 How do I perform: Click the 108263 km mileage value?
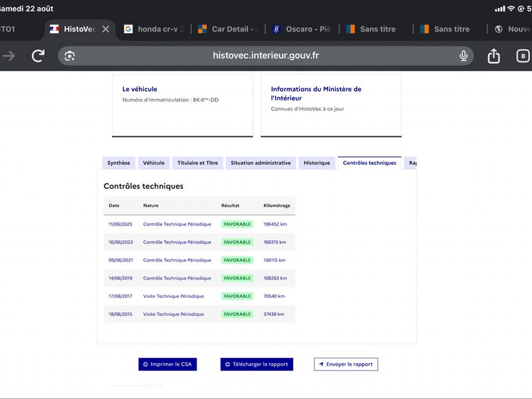pyautogui.click(x=275, y=278)
